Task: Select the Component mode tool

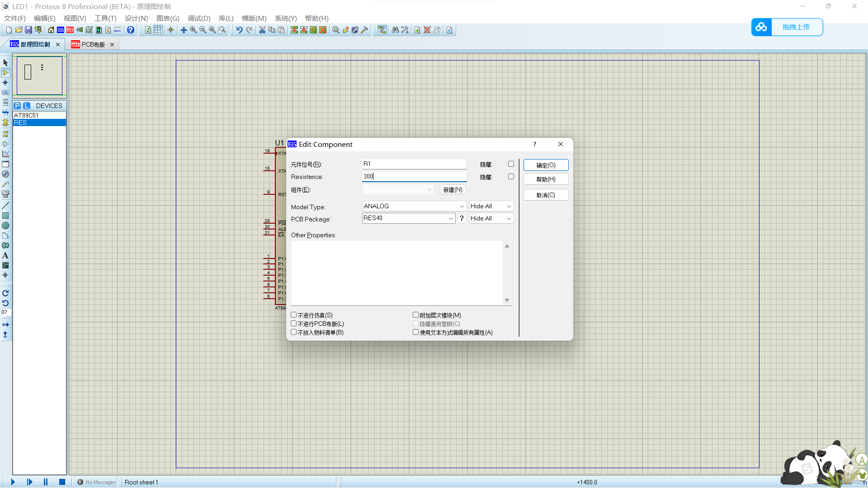Action: pyautogui.click(x=5, y=73)
